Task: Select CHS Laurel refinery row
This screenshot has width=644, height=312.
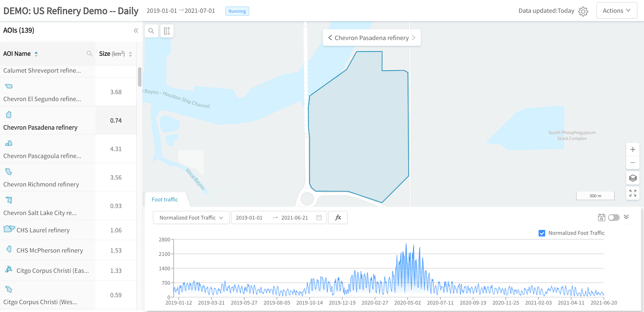Action: click(x=68, y=230)
